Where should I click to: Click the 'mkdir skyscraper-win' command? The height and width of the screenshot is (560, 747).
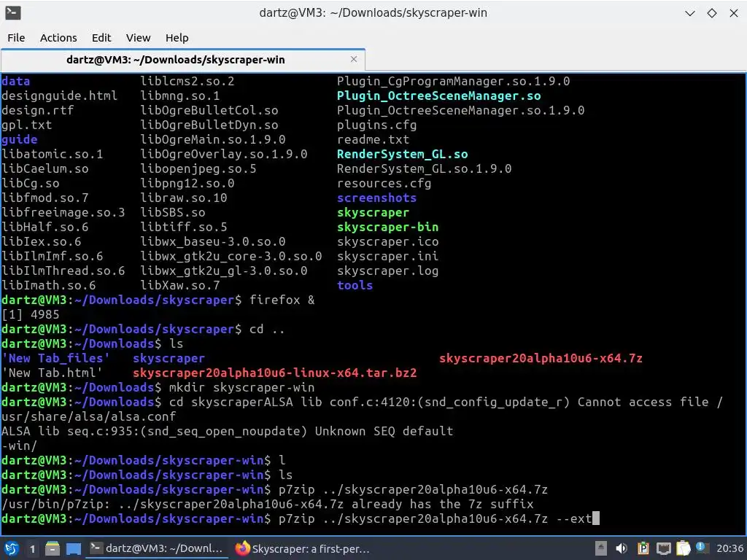tap(242, 388)
